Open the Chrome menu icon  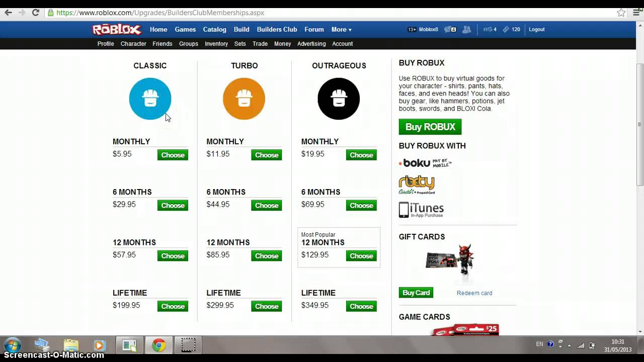tap(635, 13)
